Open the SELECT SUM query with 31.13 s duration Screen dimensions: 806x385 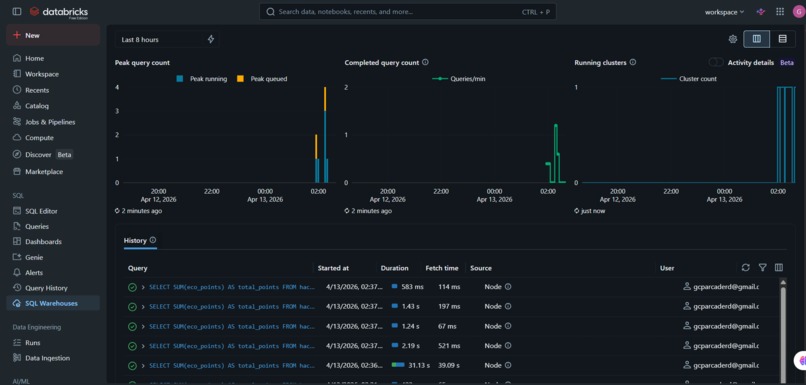(232, 365)
